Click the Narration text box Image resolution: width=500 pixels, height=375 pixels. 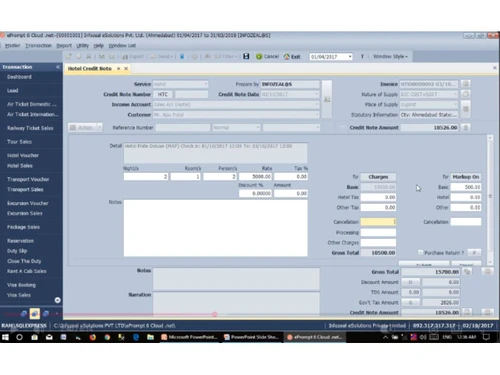(236, 303)
